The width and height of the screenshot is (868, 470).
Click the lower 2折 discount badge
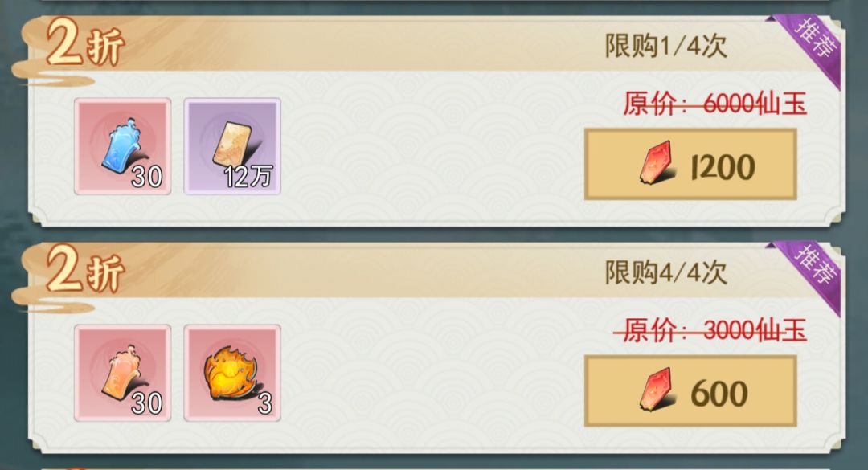click(85, 270)
